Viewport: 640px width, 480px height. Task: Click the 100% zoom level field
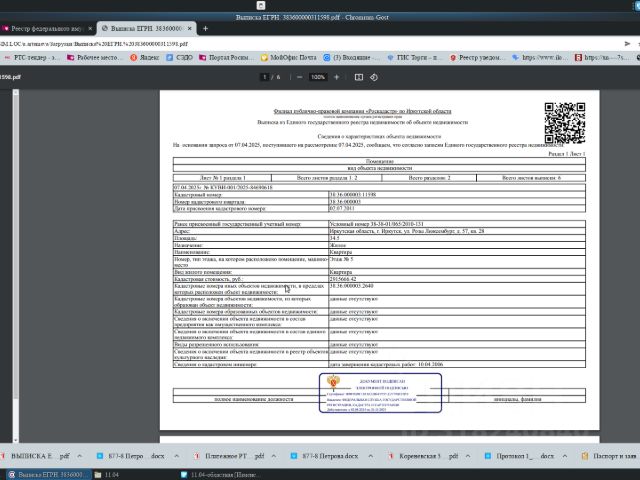[x=318, y=77]
